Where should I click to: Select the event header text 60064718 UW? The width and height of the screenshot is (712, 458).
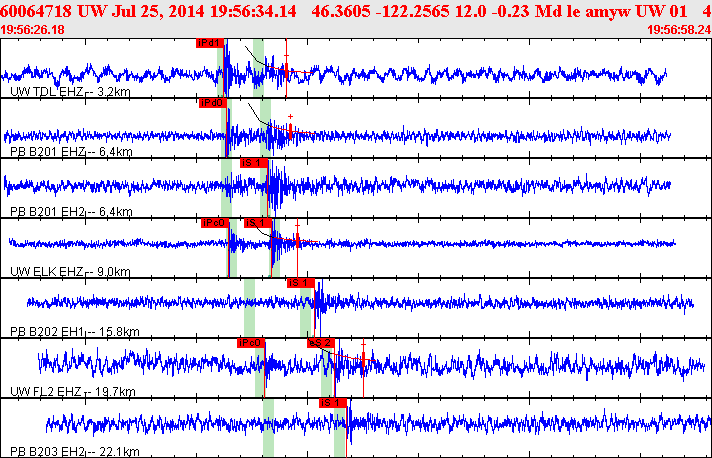coord(54,11)
